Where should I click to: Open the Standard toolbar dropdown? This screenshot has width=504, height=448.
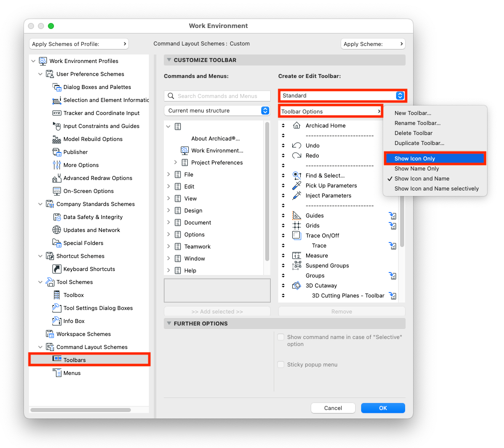[x=342, y=95]
